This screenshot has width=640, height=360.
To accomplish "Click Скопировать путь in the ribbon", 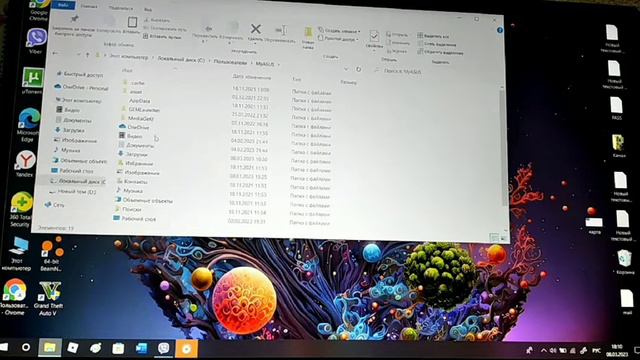I will point(165,29).
